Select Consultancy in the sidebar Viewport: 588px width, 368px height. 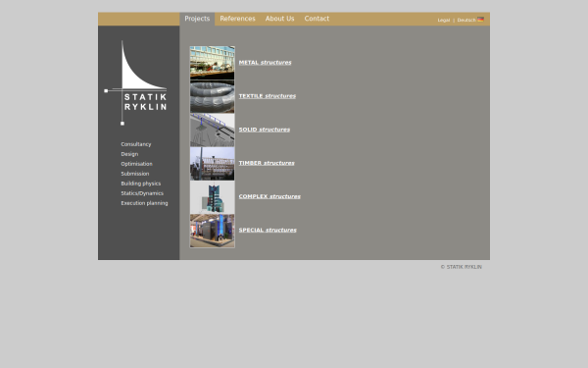click(136, 144)
